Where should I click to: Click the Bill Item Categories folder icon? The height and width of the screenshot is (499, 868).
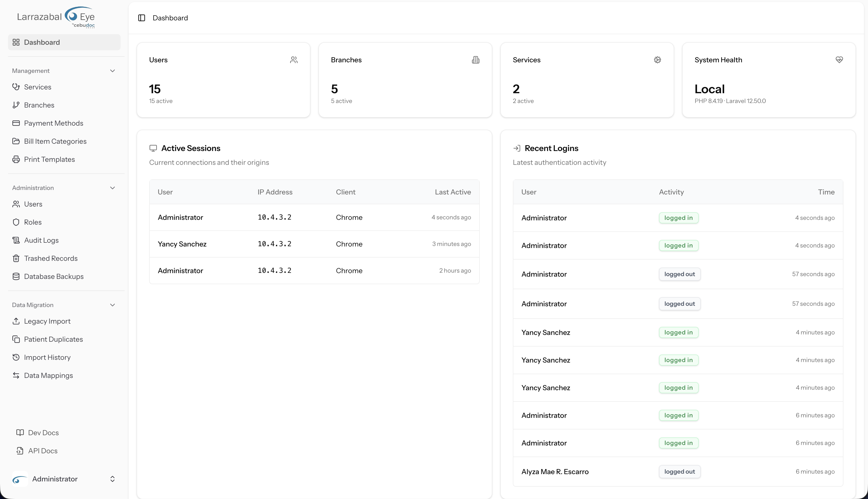pos(16,141)
